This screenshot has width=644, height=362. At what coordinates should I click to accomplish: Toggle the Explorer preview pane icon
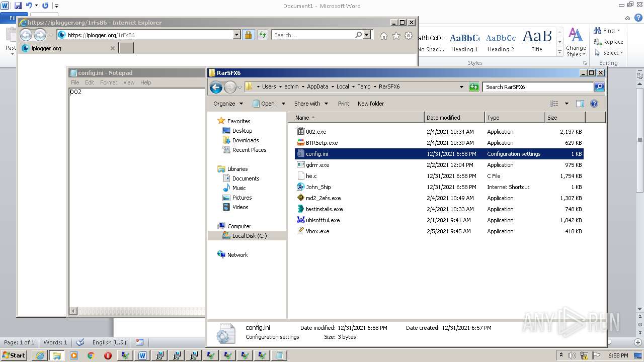(x=580, y=104)
